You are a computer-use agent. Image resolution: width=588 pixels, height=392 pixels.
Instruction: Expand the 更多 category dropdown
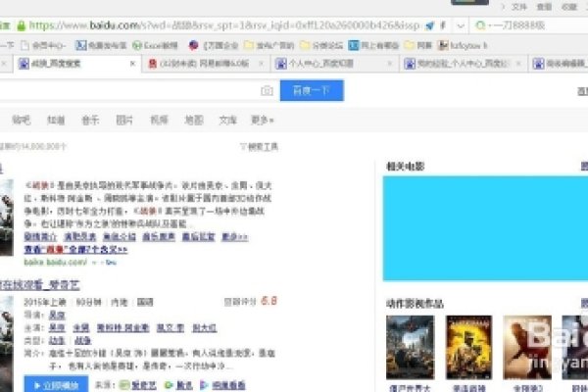(x=263, y=120)
